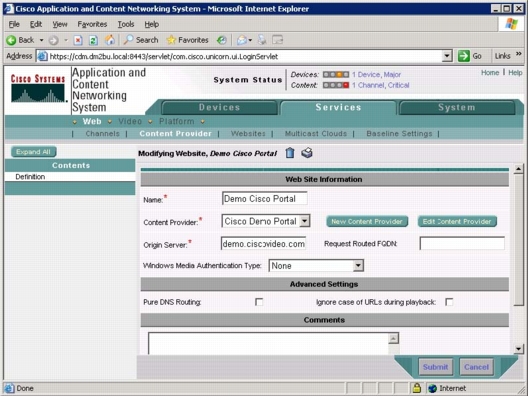Click the green Go arrow button
The height and width of the screenshot is (398, 530).
pos(464,56)
